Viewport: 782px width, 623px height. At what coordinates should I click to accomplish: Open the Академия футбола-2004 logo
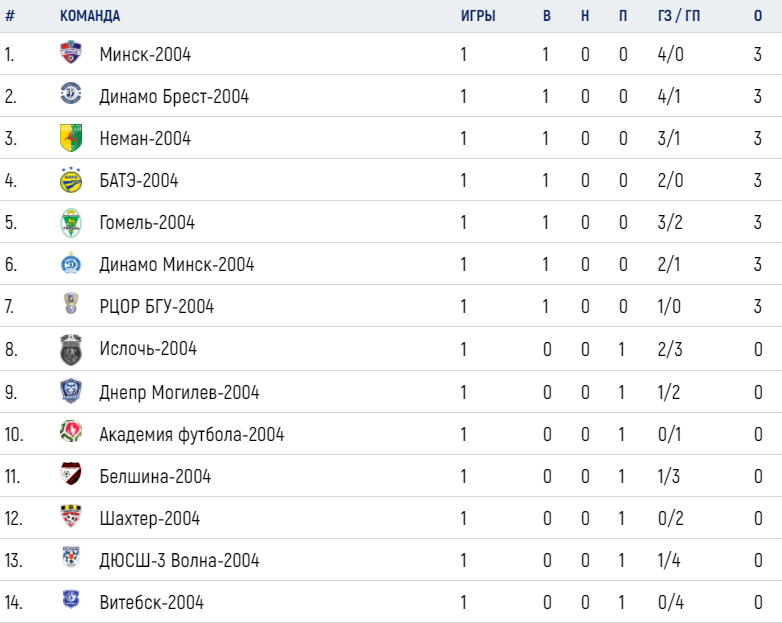pos(71,431)
